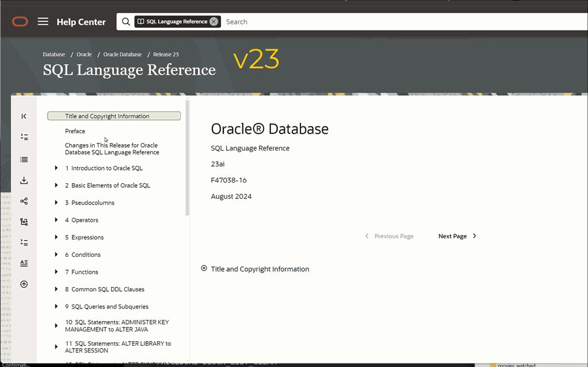
Task: Click the Oracle logo icon
Action: (x=20, y=22)
